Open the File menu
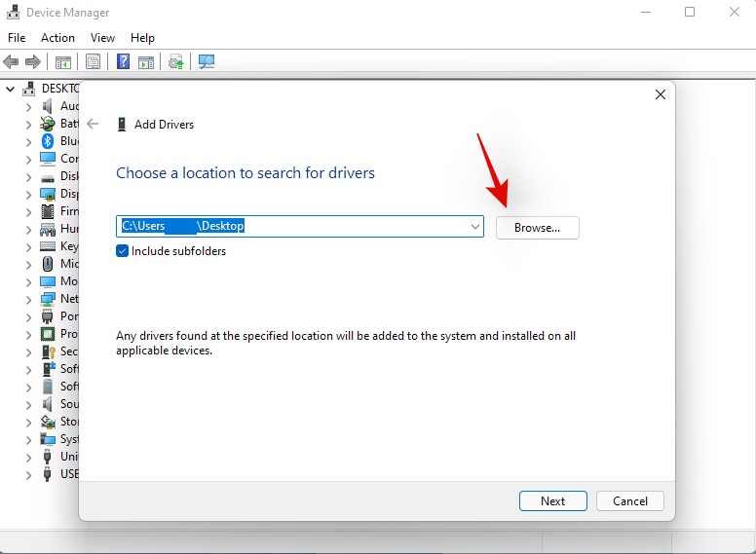 tap(17, 38)
